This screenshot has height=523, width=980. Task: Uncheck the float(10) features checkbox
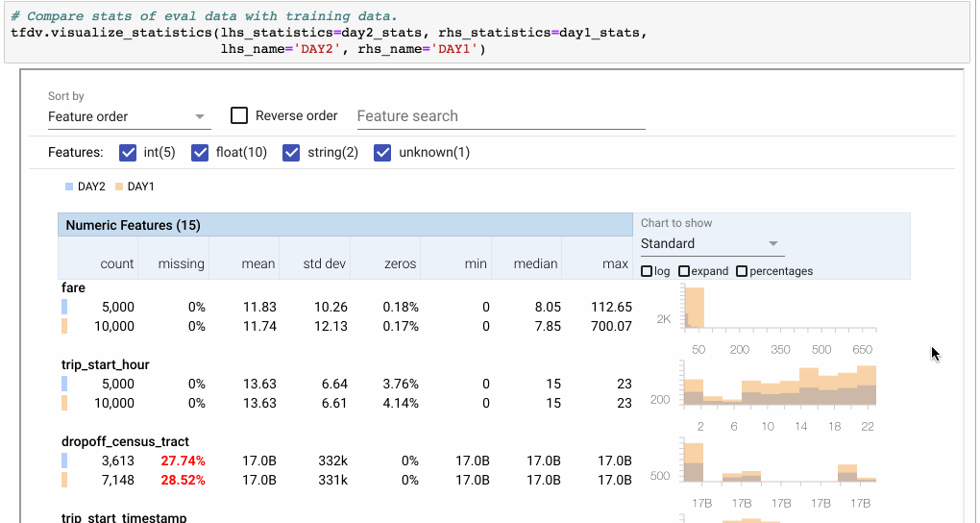point(200,153)
